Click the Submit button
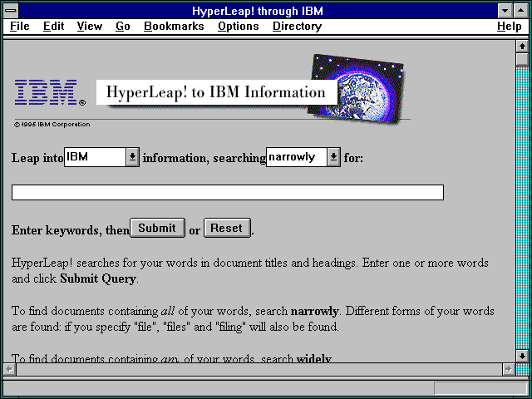Viewport: 532px width, 399px height. click(157, 228)
